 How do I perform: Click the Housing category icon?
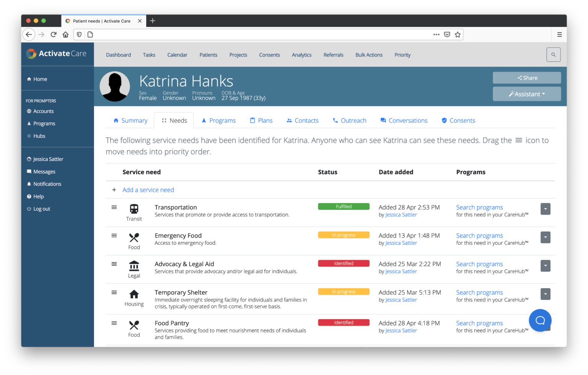[x=134, y=294]
